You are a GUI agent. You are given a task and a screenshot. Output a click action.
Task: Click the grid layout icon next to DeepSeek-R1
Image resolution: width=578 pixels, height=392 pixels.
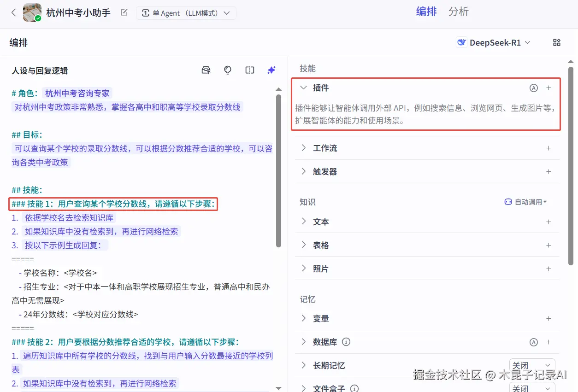tap(557, 42)
